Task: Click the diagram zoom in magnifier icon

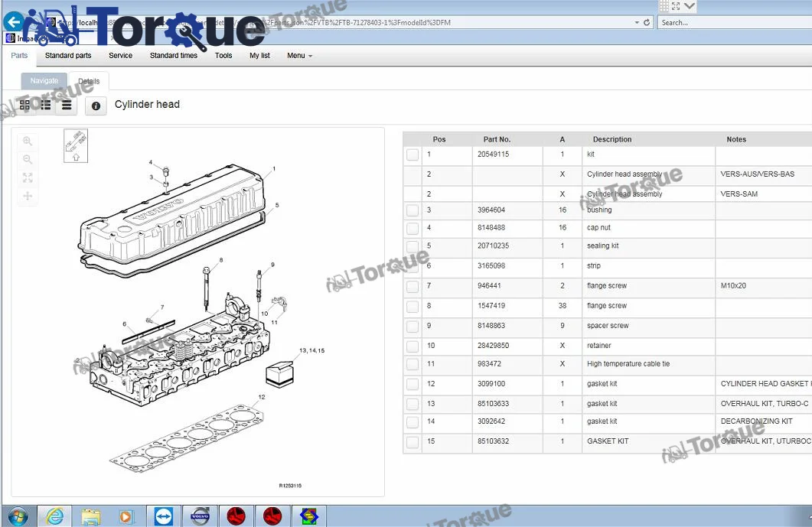Action: (28, 142)
